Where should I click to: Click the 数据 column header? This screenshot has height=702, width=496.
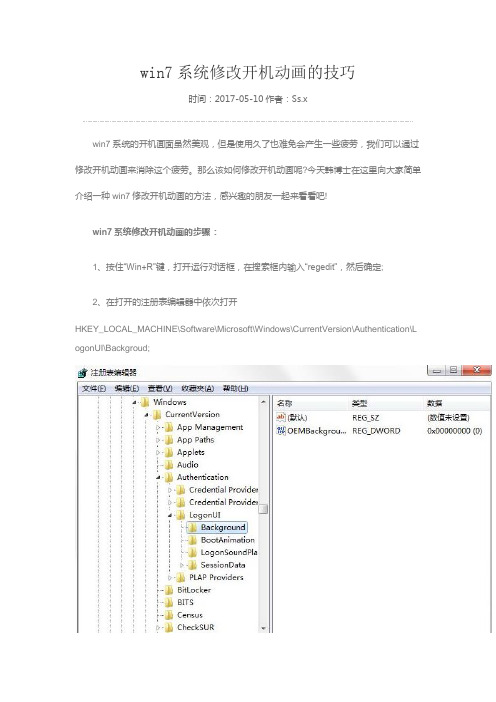click(x=457, y=403)
